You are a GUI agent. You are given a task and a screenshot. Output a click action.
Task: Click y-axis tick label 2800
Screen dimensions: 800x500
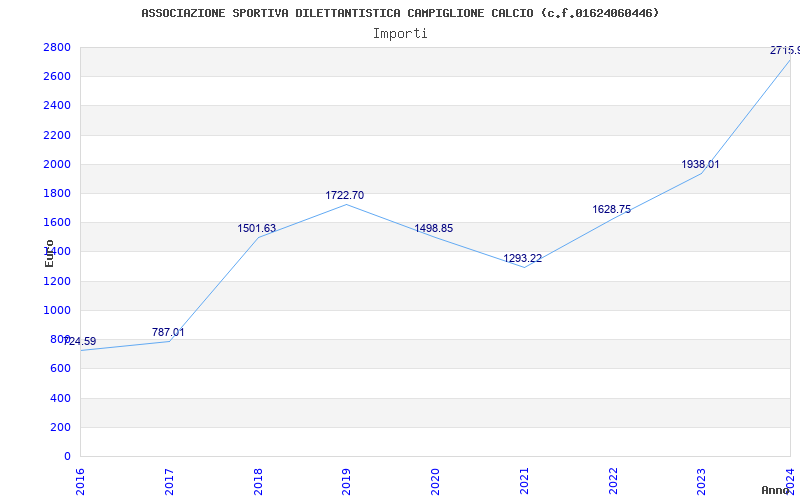(x=57, y=47)
